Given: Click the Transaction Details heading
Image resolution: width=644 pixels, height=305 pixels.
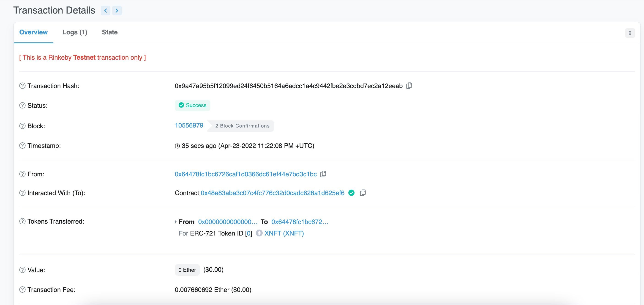Looking at the screenshot, I should (54, 11).
